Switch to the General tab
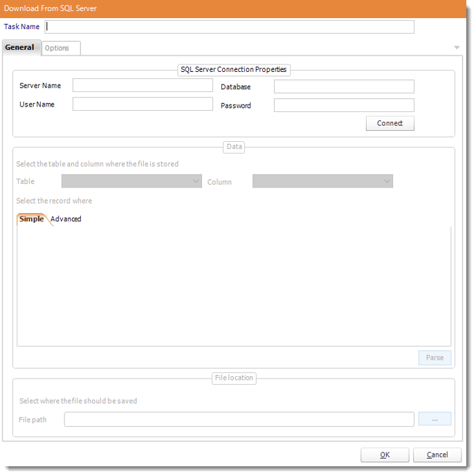 pos(21,48)
